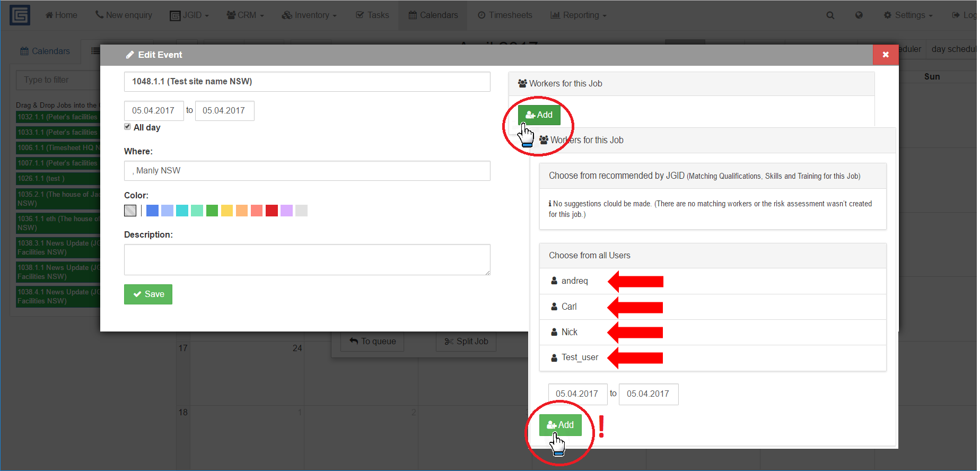Switch to day scheduler view tab
This screenshot has height=471, width=980.
coord(953,49)
